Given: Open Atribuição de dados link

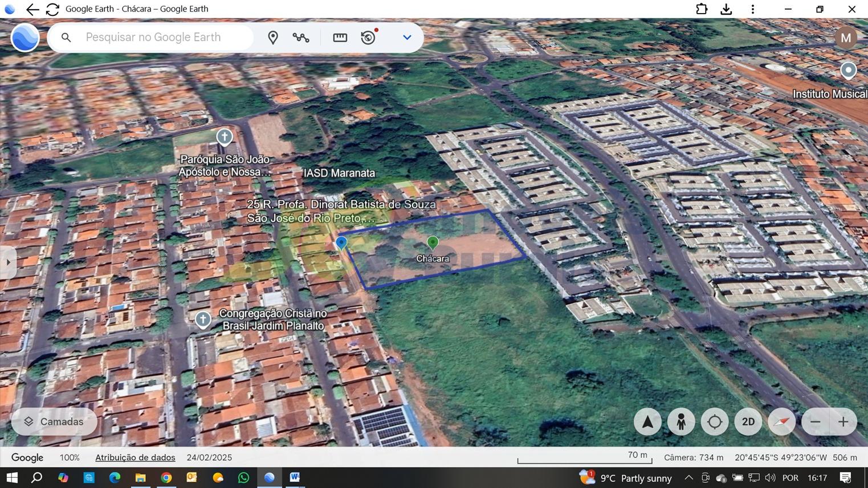Looking at the screenshot, I should click(x=135, y=457).
